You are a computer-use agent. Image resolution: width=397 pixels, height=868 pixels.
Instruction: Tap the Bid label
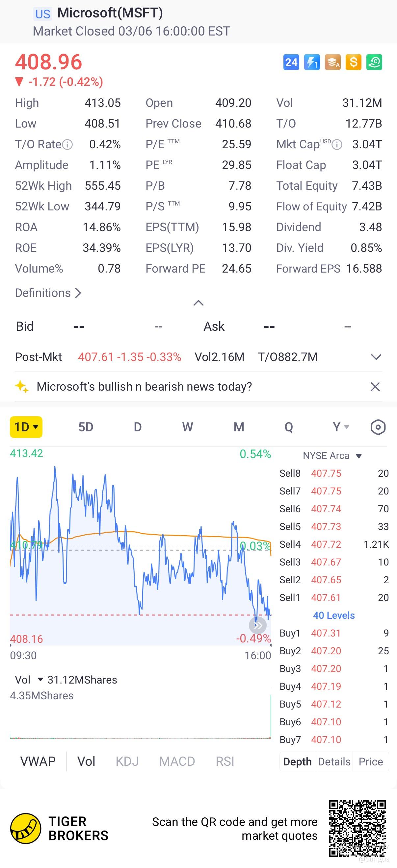tap(25, 326)
